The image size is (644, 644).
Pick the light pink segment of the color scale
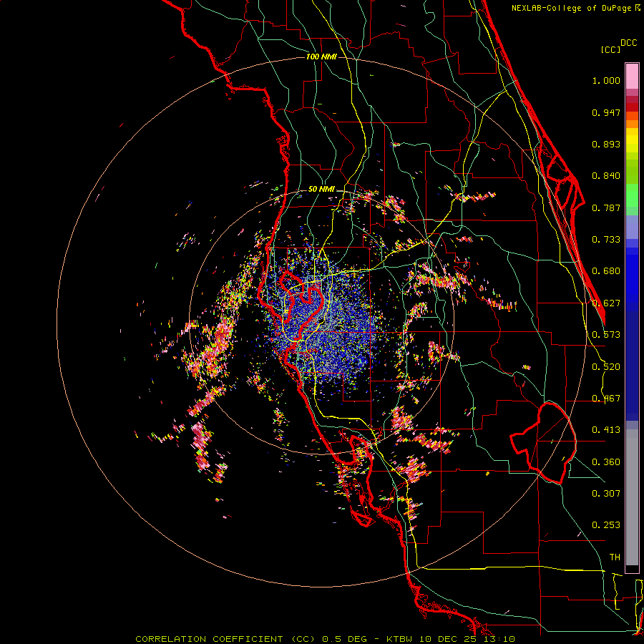coord(632,77)
